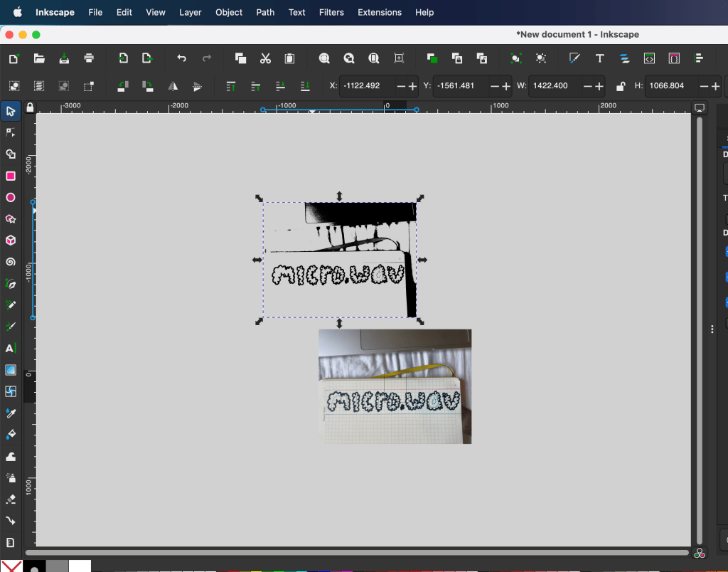Increase the X position with plus button

click(413, 86)
